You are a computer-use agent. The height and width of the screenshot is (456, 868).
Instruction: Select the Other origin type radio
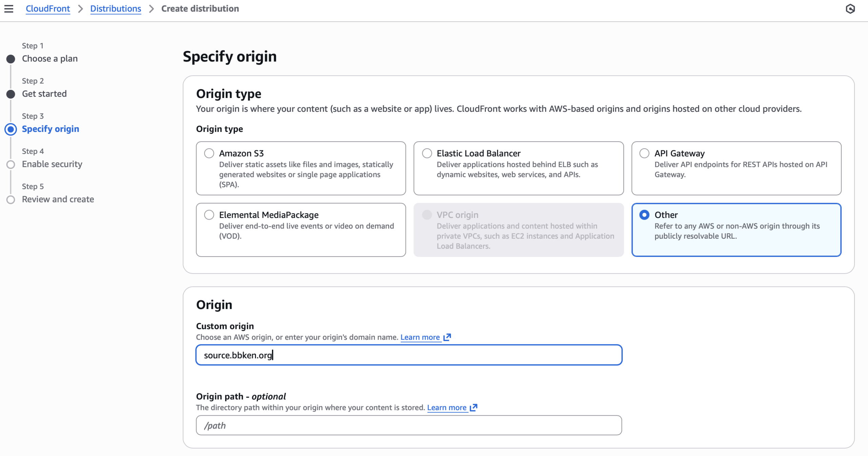coord(644,215)
